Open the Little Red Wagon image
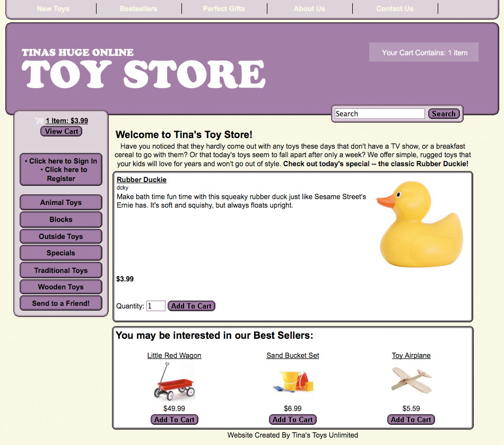 [174, 381]
